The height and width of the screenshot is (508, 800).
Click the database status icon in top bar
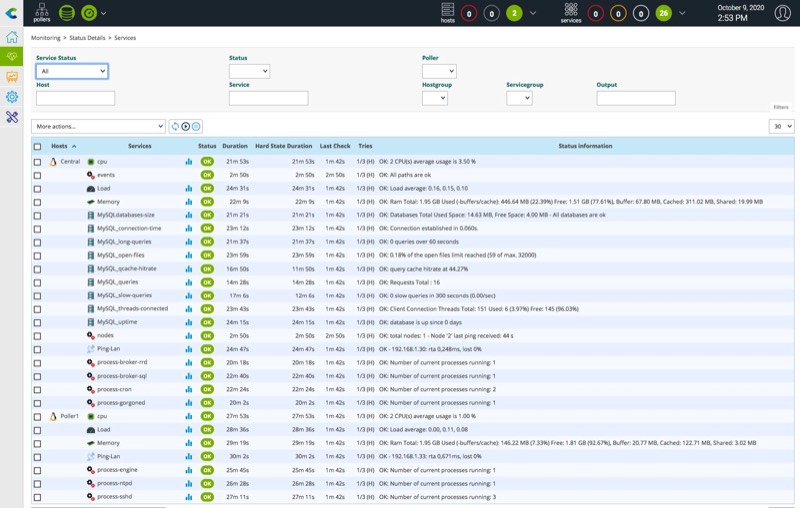(67, 13)
